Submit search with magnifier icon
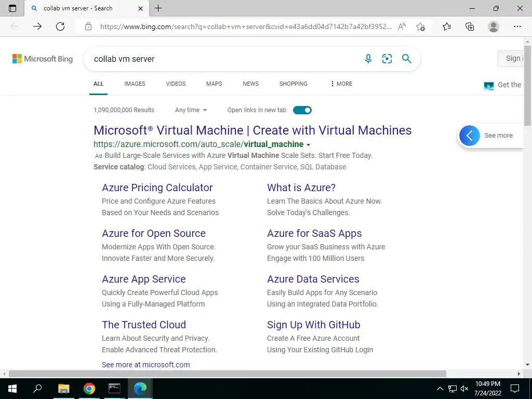532x399 pixels. pos(406,59)
